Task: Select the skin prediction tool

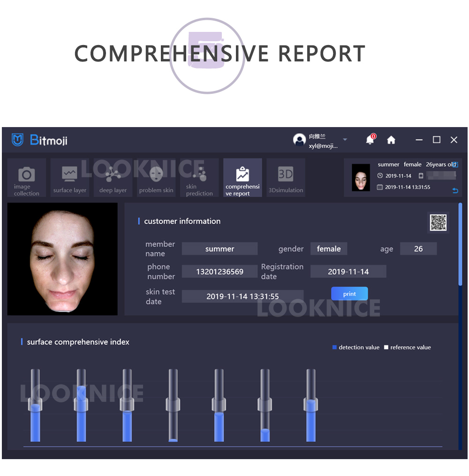Action: 199,178
